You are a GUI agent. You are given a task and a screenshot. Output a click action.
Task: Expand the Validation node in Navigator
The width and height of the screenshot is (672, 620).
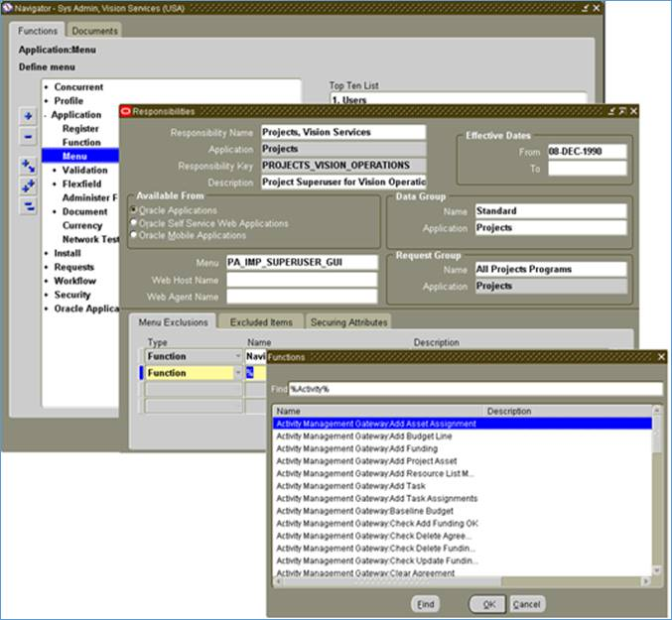[x=54, y=171]
